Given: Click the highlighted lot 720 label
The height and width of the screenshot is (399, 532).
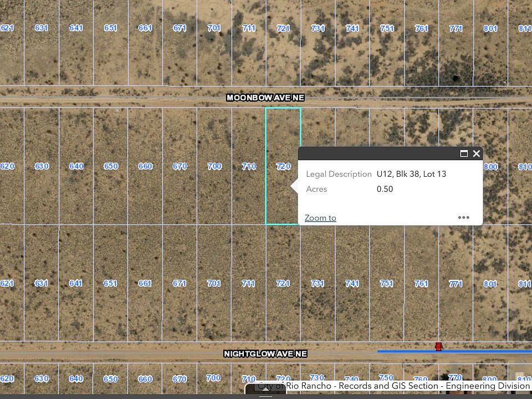Looking at the screenshot, I should tap(283, 166).
